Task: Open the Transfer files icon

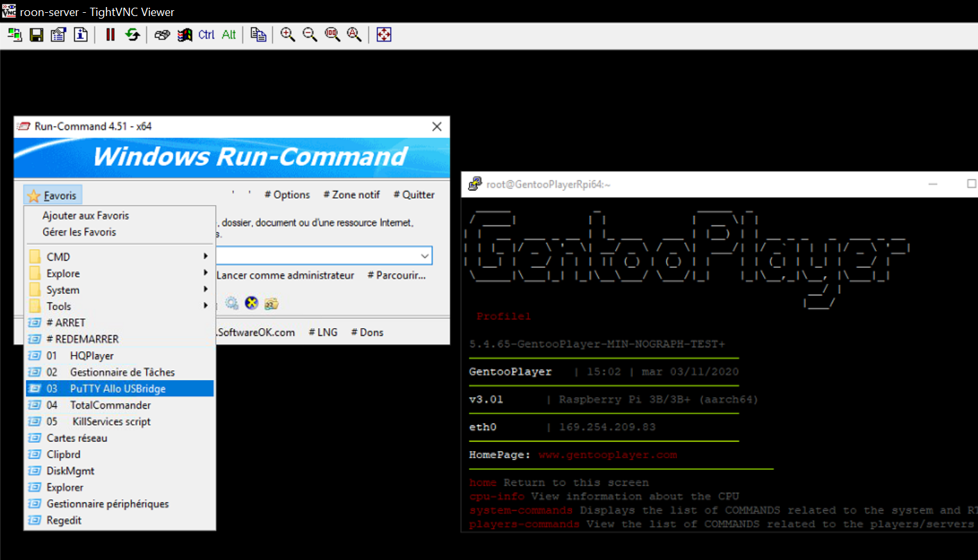Action: [258, 35]
